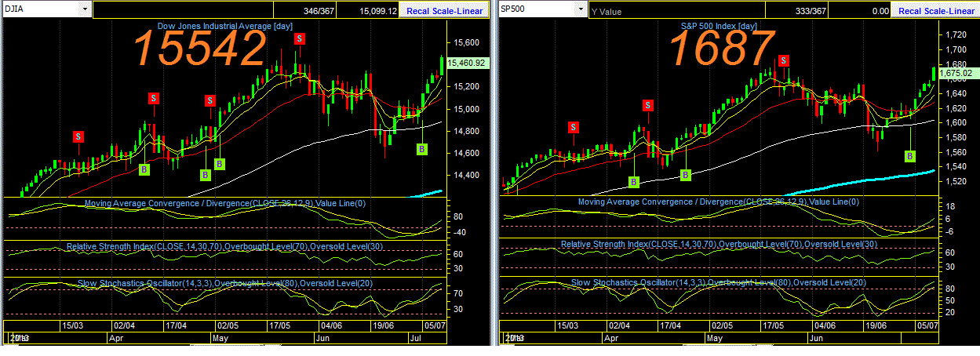The width and height of the screenshot is (980, 356).
Task: Click the 15,099.12 value field
Action: [x=379, y=11]
